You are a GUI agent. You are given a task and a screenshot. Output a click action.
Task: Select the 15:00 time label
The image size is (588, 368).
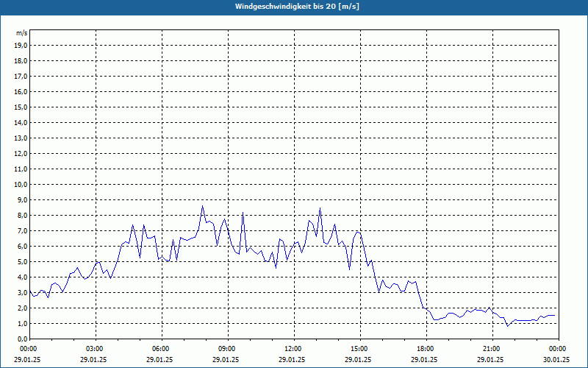coord(359,349)
